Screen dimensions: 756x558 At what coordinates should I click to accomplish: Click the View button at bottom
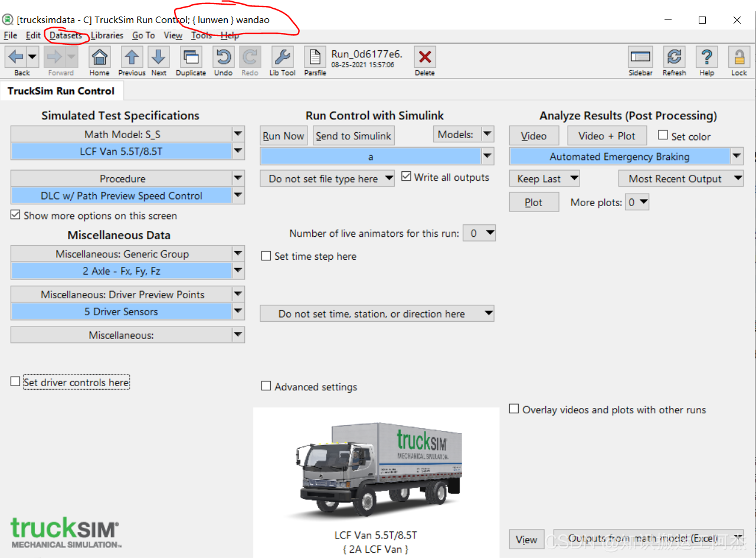tap(526, 539)
